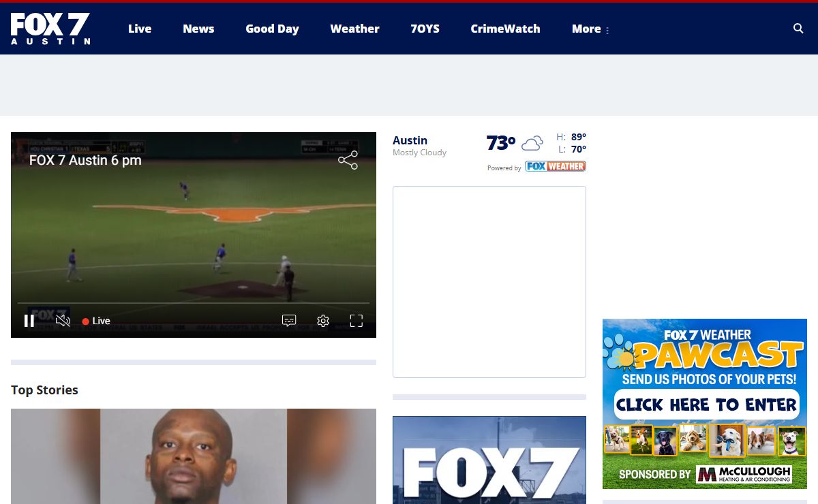This screenshot has width=818, height=504.
Task: Open the Weather menu
Action: [354, 29]
